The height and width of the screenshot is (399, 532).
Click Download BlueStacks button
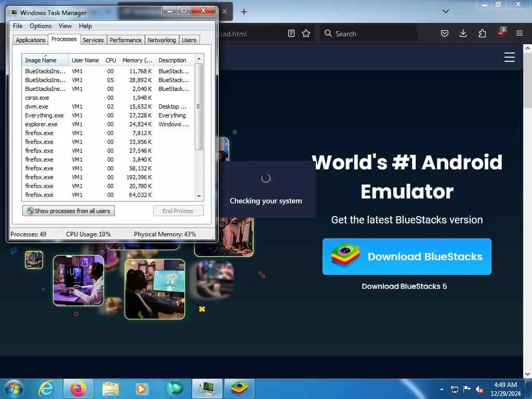point(407,257)
